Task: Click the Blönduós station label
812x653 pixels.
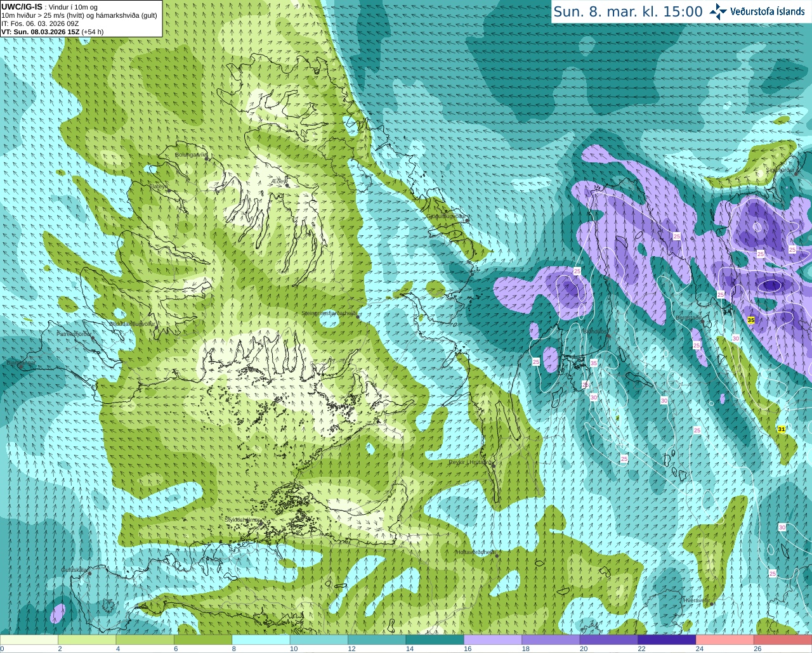Action: [594, 331]
